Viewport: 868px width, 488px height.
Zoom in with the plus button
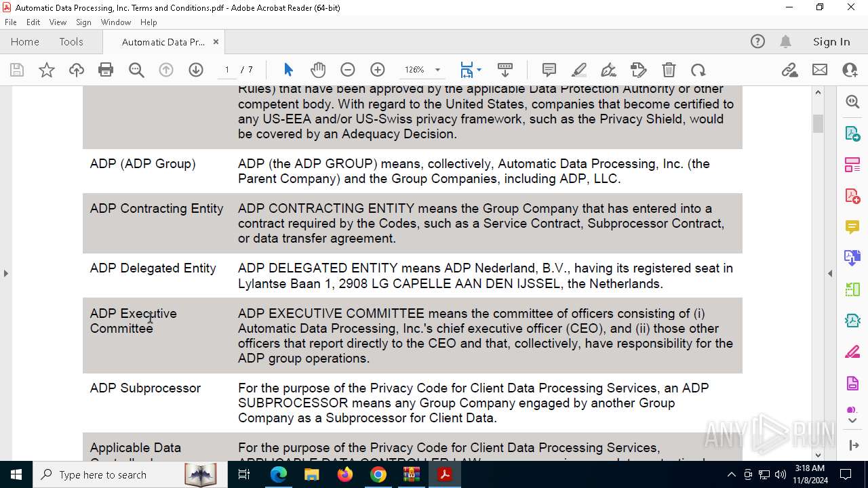[378, 70]
